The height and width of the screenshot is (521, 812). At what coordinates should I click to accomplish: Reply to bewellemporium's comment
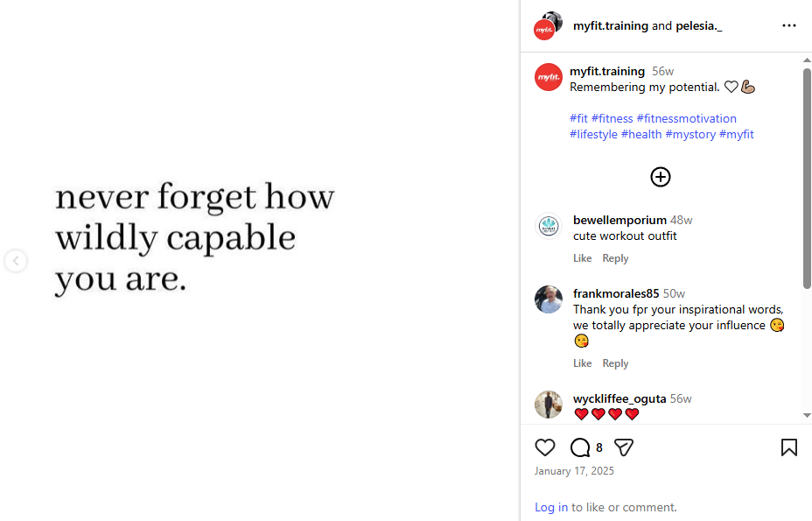[615, 257]
